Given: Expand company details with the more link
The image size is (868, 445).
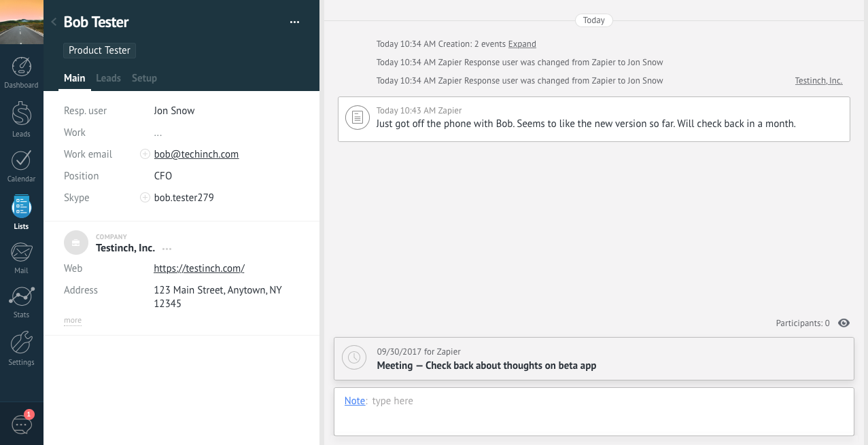Looking at the screenshot, I should [73, 320].
